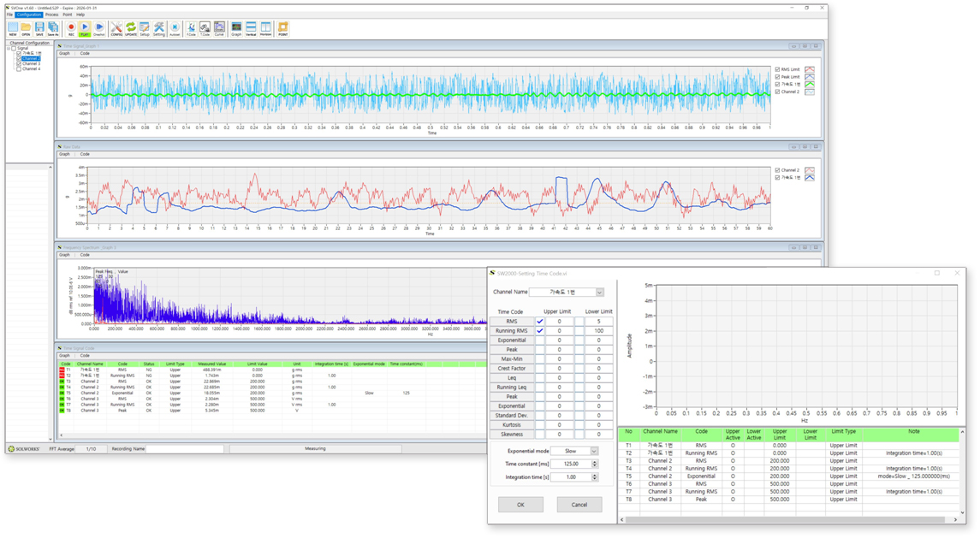Click OK in Setting Time Code dialog

click(x=520, y=505)
